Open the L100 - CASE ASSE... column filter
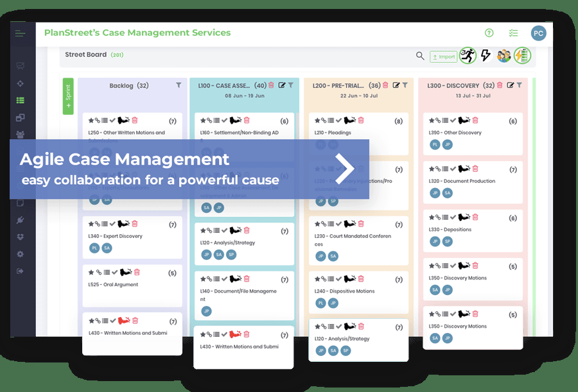578x392 pixels. click(x=291, y=85)
